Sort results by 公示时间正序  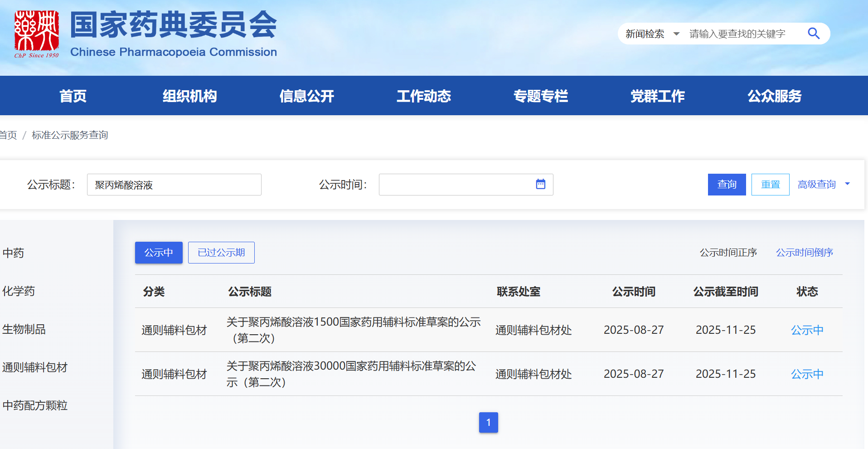728,253
